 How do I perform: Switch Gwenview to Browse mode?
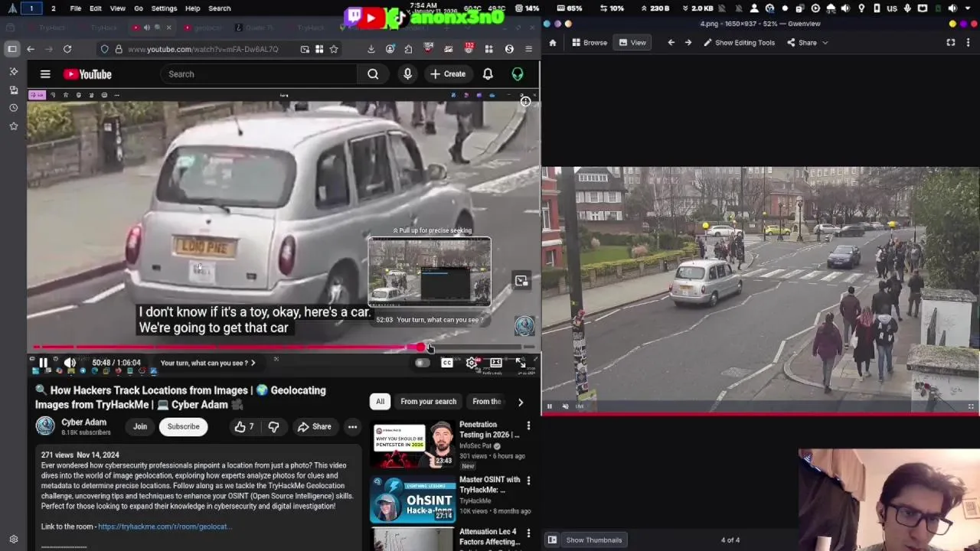tap(589, 43)
